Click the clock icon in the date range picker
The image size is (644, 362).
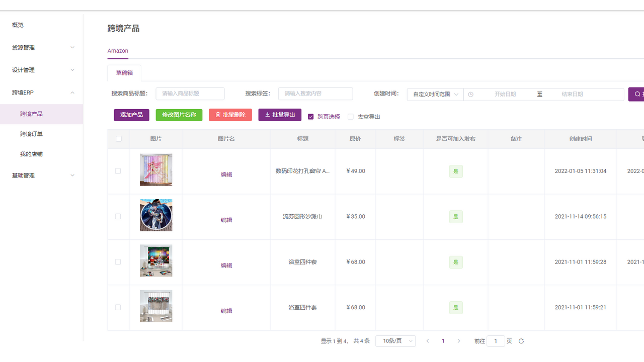pos(470,94)
